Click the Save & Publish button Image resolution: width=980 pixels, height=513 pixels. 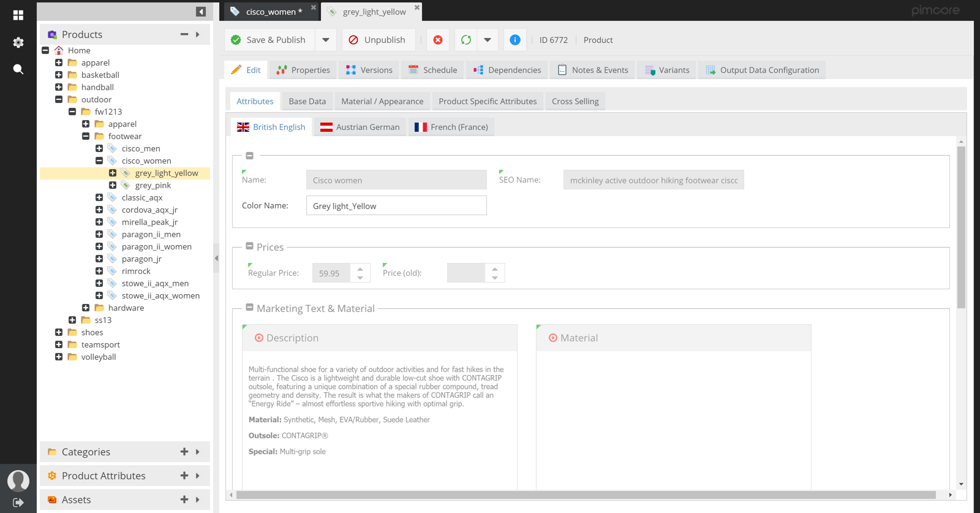click(268, 40)
